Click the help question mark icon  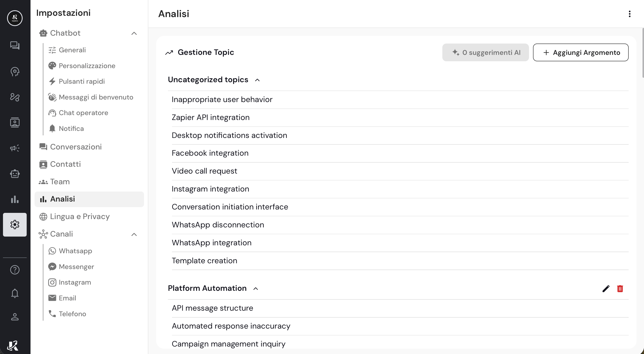tap(15, 270)
